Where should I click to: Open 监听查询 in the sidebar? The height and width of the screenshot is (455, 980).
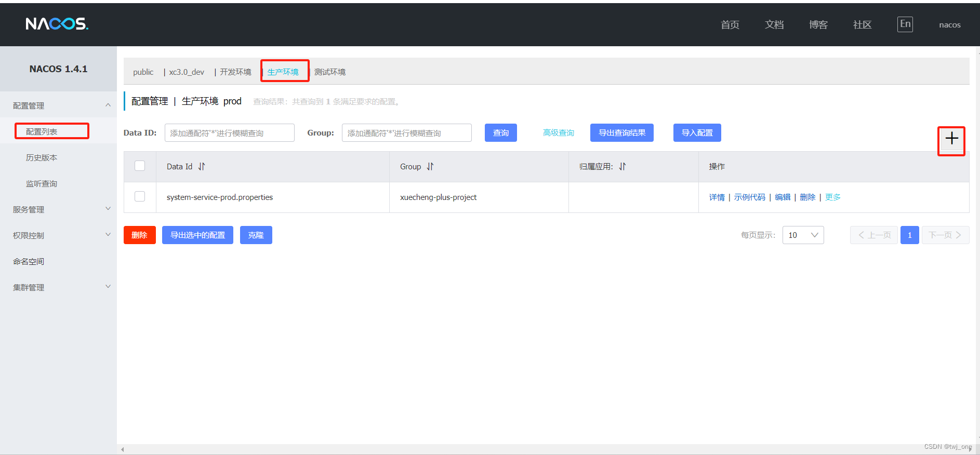pyautogui.click(x=42, y=183)
